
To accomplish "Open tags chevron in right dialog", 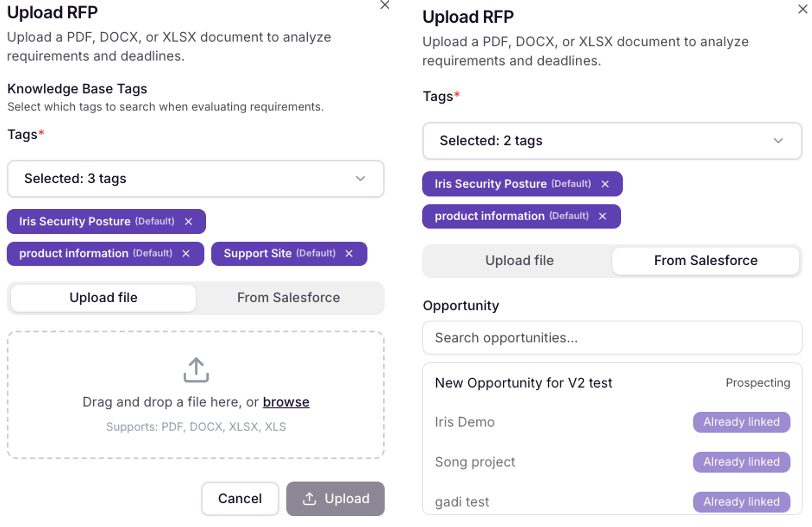I will 778,141.
